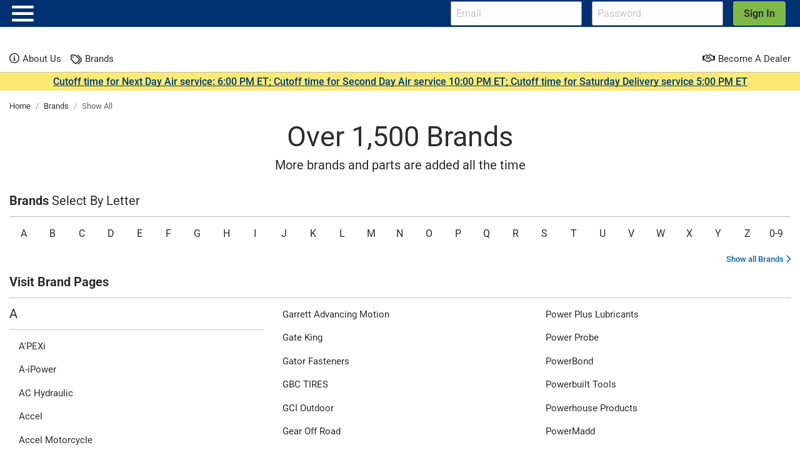Navigate to Brands in the breadcrumb
Viewport: 800px width, 450px height.
pos(56,106)
